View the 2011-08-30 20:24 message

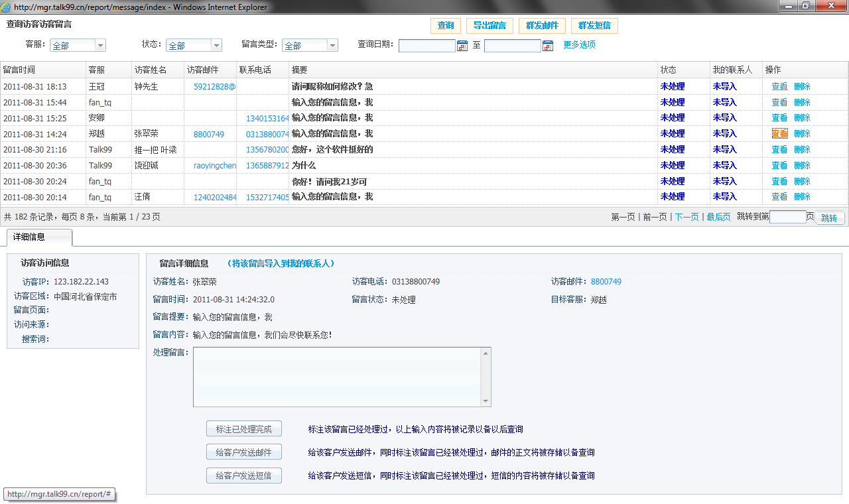coord(779,181)
